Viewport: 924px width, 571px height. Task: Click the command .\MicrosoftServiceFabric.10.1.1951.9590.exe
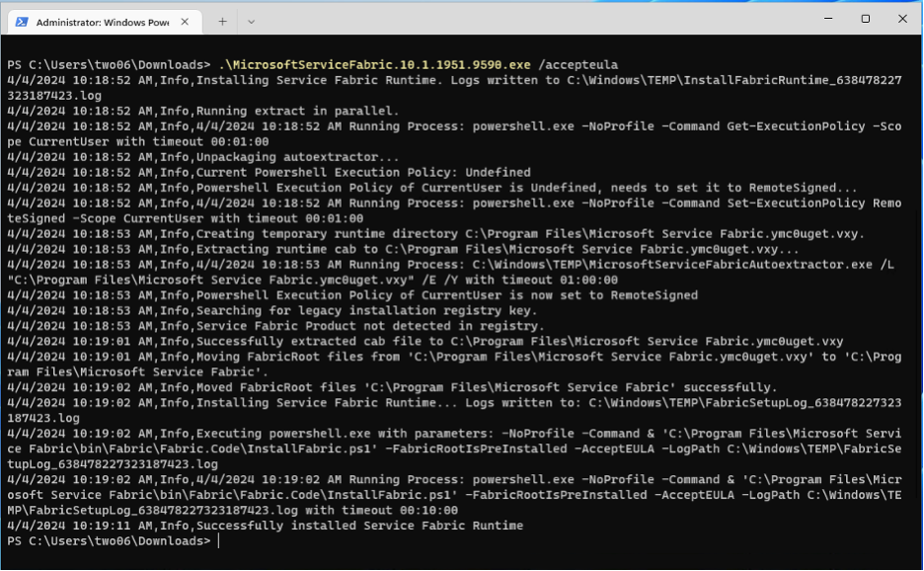[374, 65]
